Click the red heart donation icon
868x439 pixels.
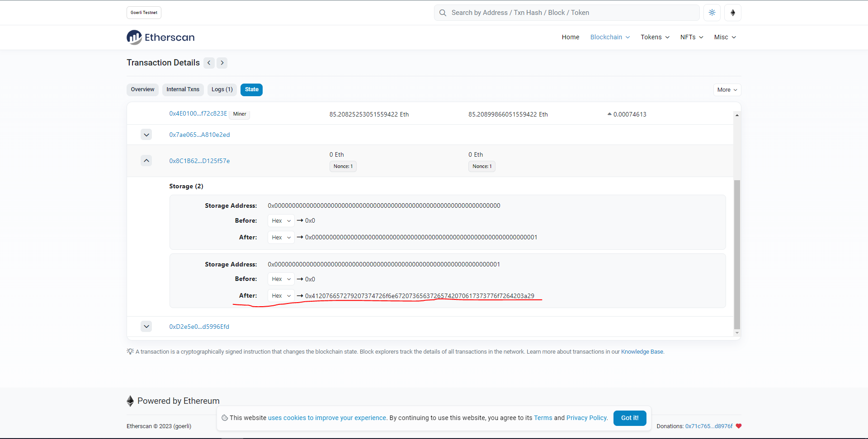739,426
